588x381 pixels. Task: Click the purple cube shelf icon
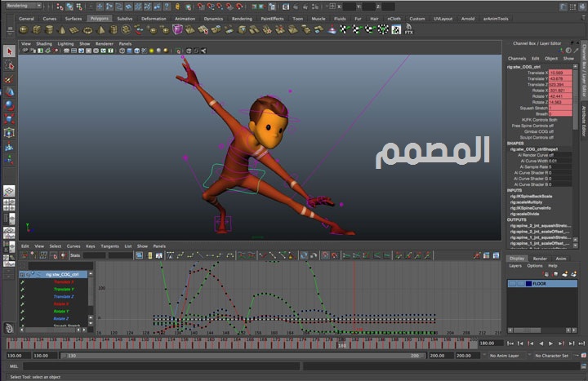[177, 29]
